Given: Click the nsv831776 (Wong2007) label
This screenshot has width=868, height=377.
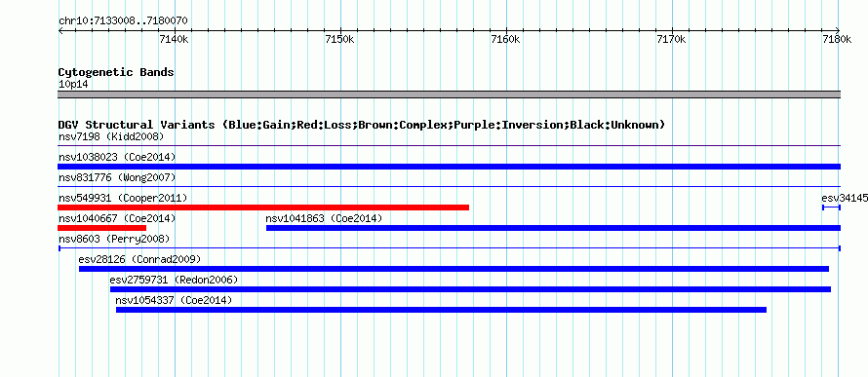Looking at the screenshot, I should [x=117, y=177].
